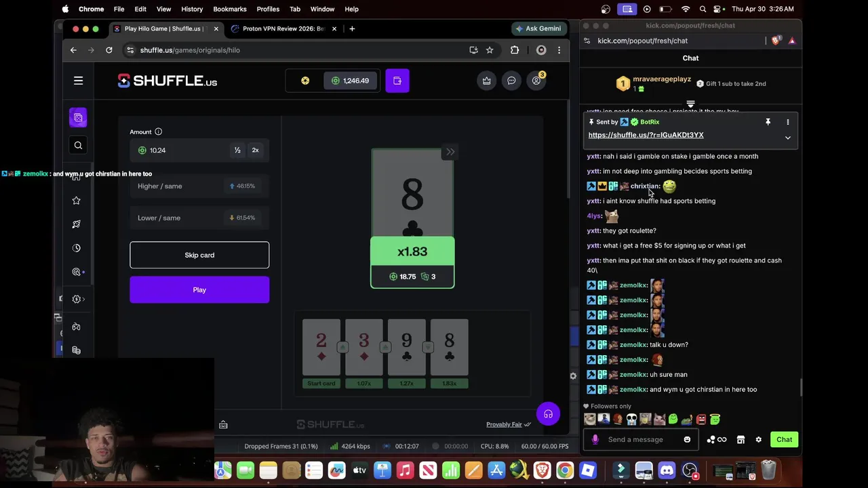Click the Amount info icon
The width and height of the screenshot is (868, 488).
tap(158, 131)
